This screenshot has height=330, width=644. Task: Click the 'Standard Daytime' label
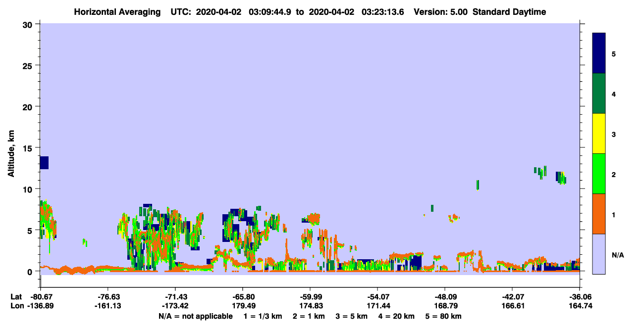(x=509, y=12)
